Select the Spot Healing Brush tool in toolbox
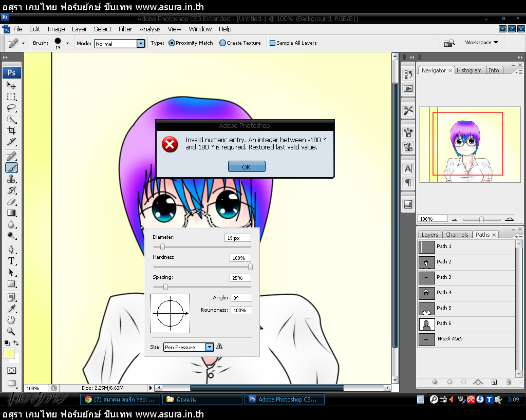 [11, 156]
